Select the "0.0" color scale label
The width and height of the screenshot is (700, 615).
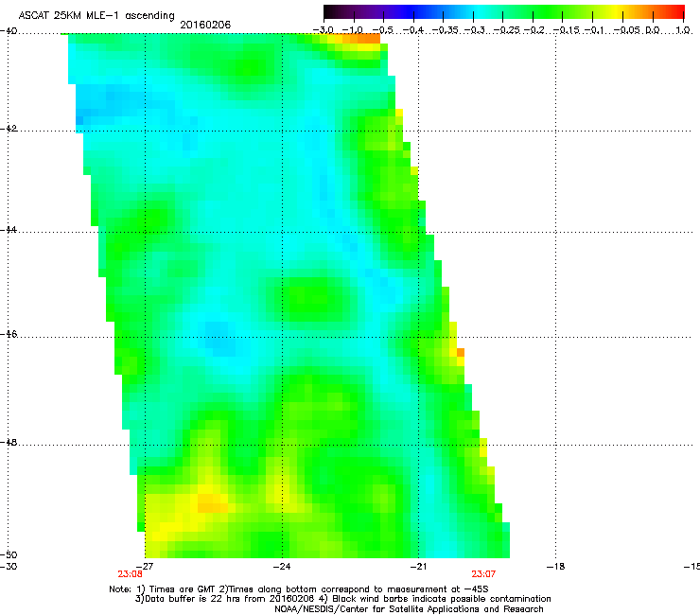(653, 30)
